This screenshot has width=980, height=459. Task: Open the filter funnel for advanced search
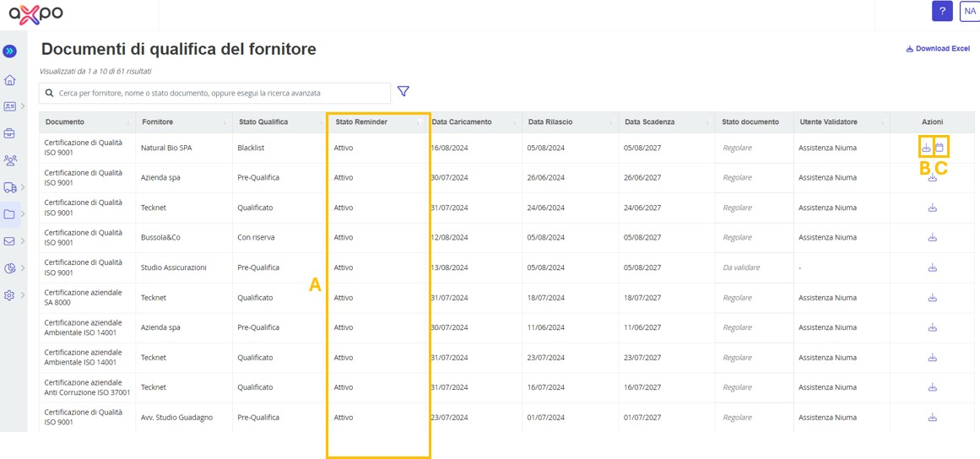[403, 92]
